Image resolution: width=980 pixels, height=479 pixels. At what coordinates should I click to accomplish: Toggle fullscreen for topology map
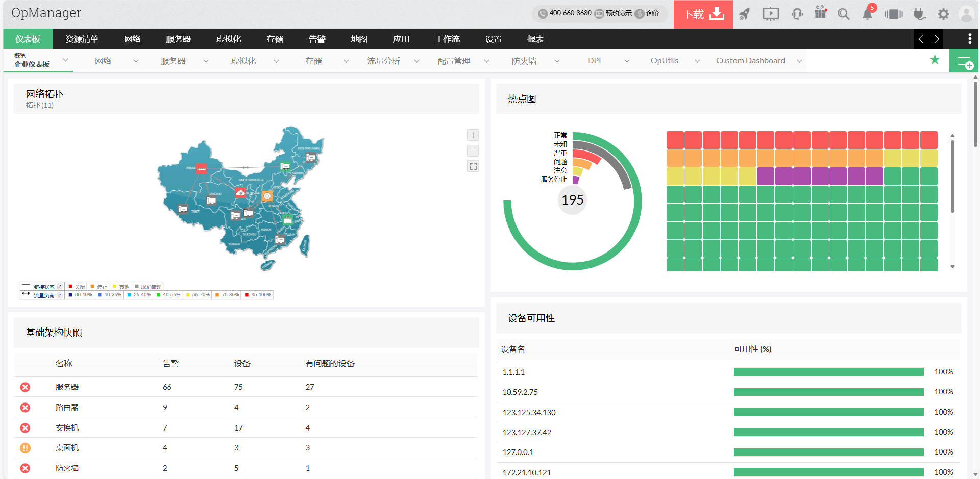click(473, 166)
